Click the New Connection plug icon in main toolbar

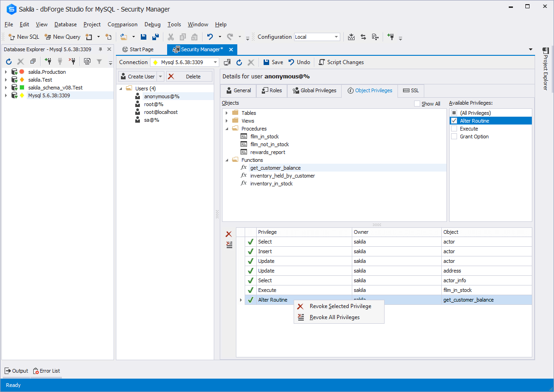[x=391, y=37]
